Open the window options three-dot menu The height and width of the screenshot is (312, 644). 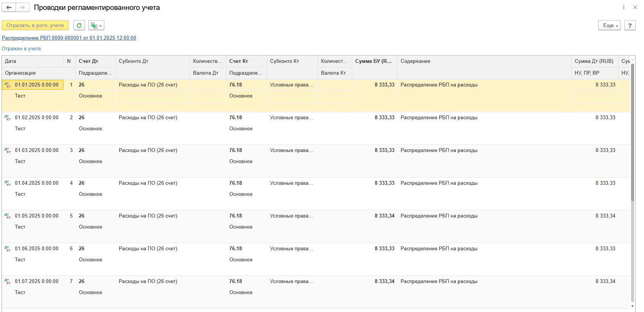[x=624, y=7]
